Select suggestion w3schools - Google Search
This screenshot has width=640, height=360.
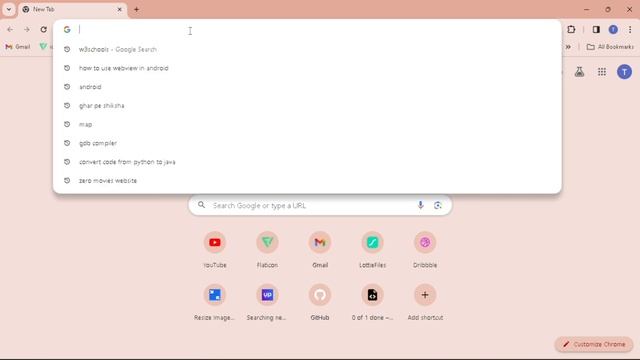click(307, 49)
